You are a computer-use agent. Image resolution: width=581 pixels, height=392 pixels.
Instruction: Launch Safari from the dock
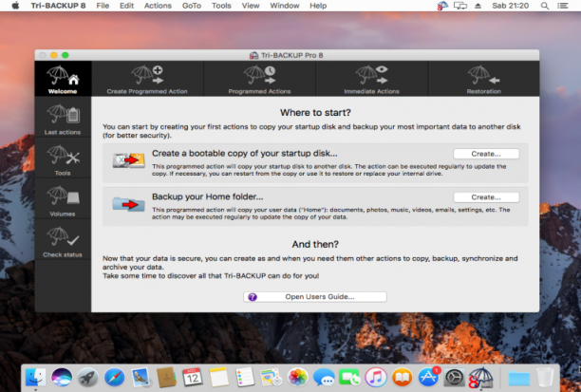point(115,378)
